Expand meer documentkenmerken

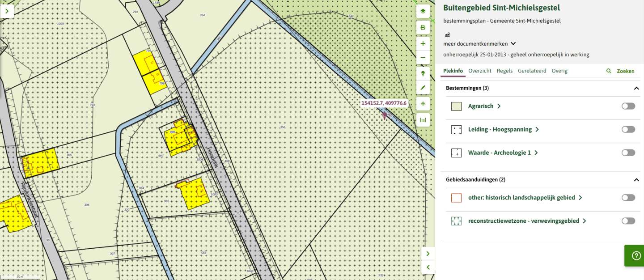point(479,44)
